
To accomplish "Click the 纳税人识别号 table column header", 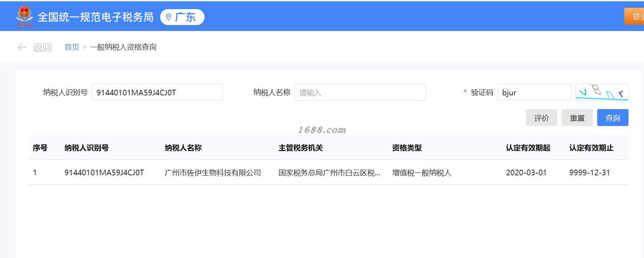I will (x=87, y=148).
